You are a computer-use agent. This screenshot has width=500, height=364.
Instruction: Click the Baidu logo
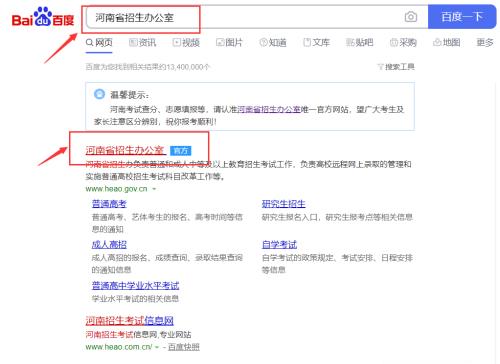tap(43, 17)
